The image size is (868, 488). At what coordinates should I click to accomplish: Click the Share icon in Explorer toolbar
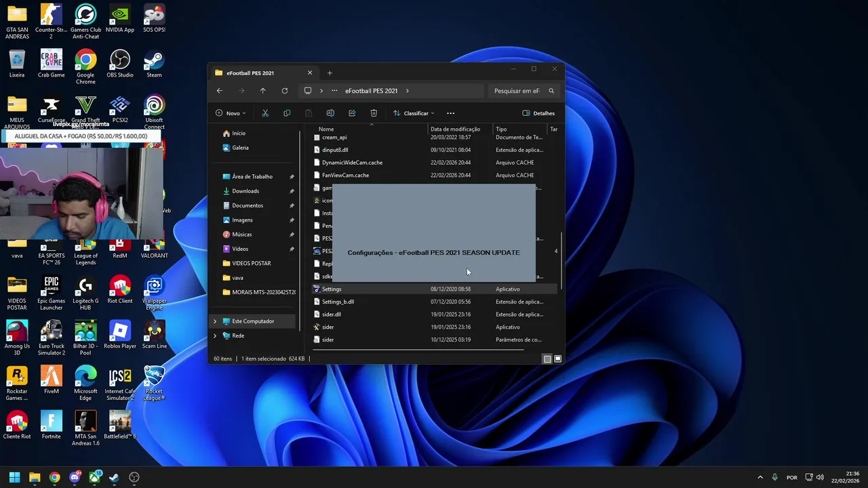pos(352,113)
